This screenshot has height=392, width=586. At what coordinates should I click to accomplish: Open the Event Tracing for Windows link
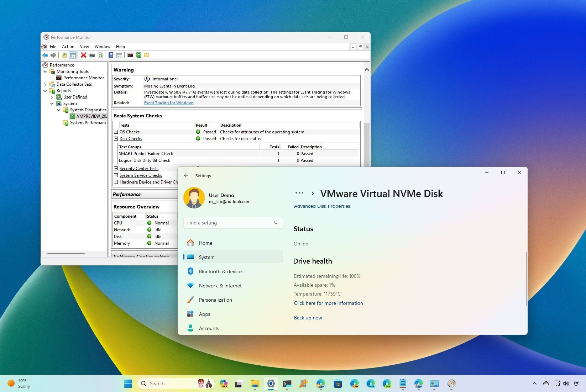click(x=169, y=103)
